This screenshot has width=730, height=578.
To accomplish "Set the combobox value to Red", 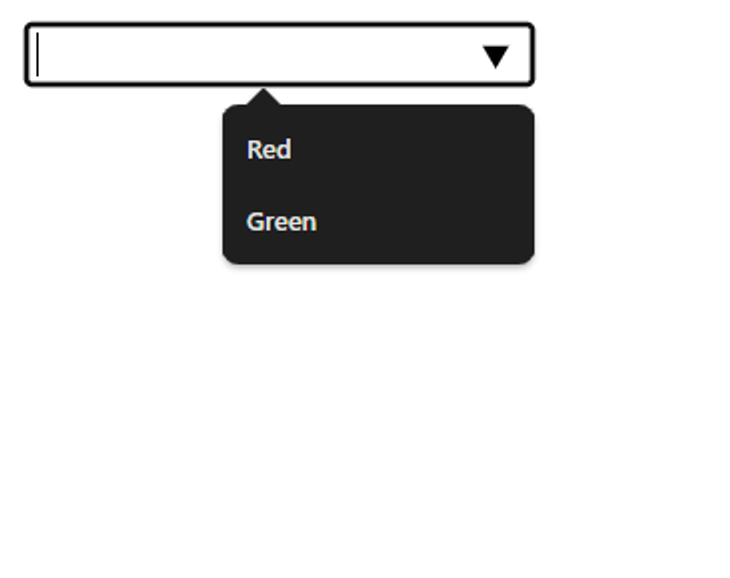I will coord(378,149).
